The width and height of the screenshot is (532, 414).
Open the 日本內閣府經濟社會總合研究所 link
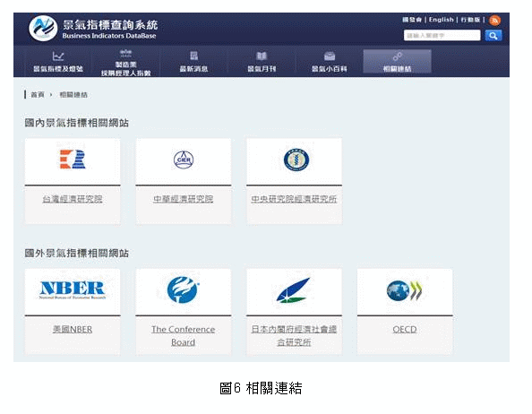(294, 336)
